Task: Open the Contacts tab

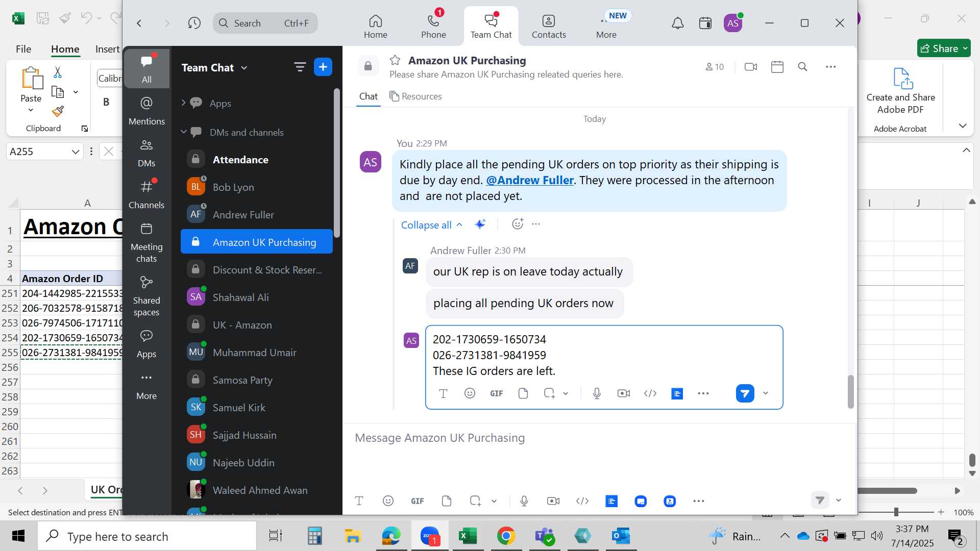Action: (549, 26)
